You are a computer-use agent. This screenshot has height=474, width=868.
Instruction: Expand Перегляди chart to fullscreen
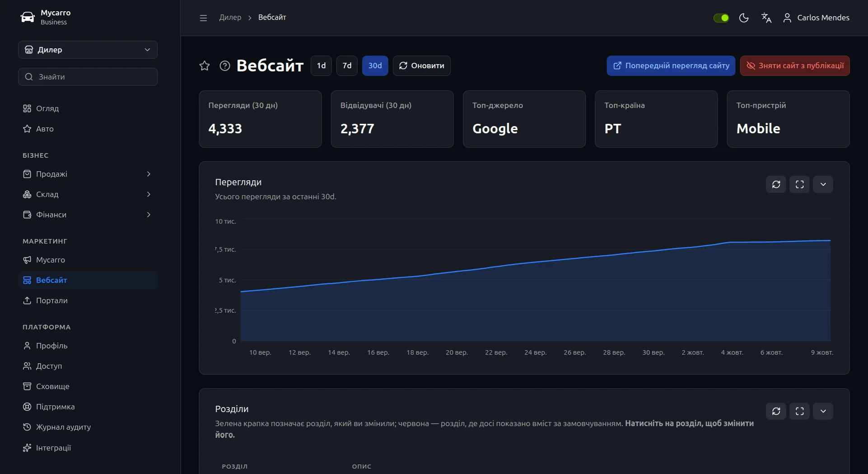tap(800, 184)
